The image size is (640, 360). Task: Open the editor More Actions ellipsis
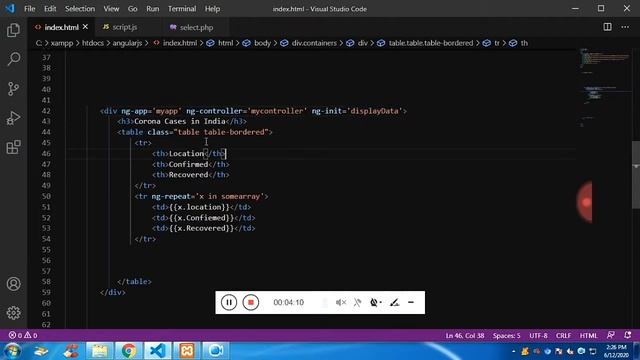[x=625, y=27]
